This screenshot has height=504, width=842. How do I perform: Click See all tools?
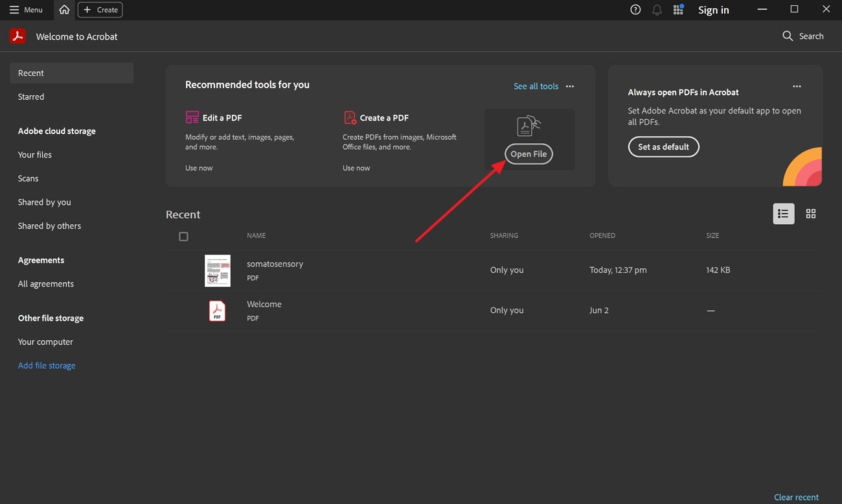point(536,86)
